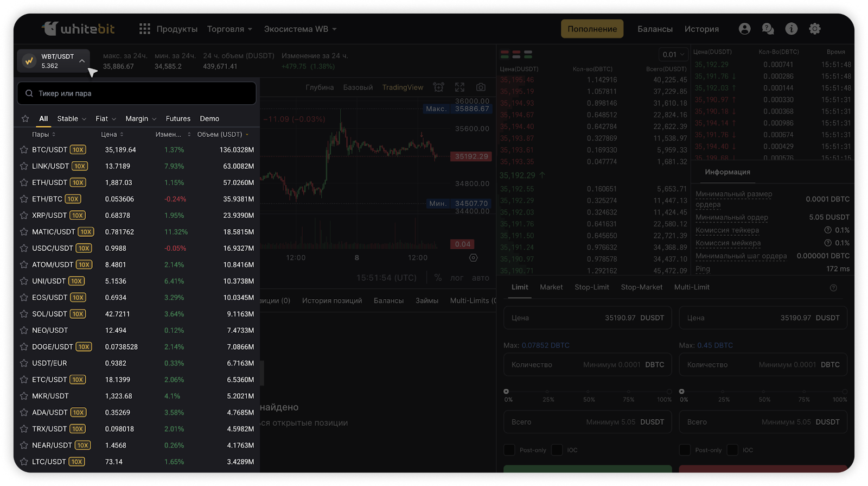The image size is (868, 486).
Task: Expand chart to fullscreen
Action: (459, 87)
